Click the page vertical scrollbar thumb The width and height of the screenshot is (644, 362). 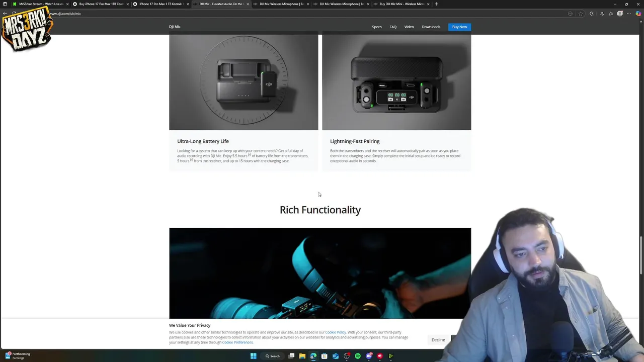pos(641,255)
